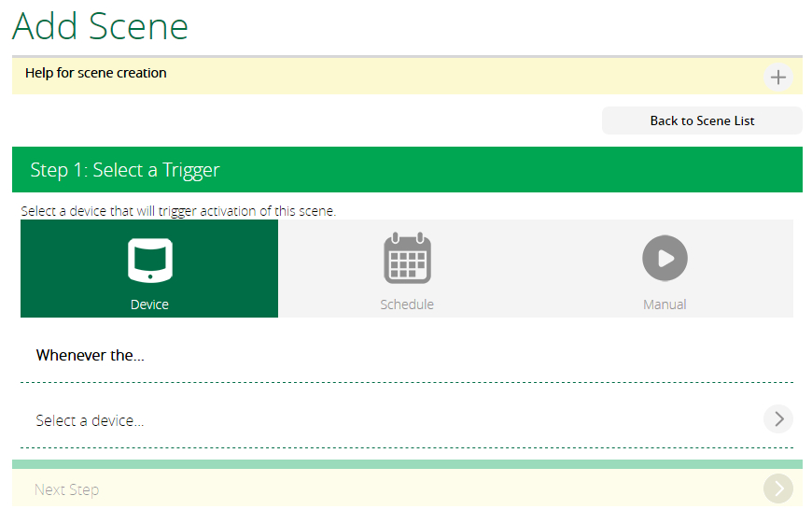Click the Add Scene page title
Image resolution: width=812 pixels, height=524 pixels.
[100, 26]
